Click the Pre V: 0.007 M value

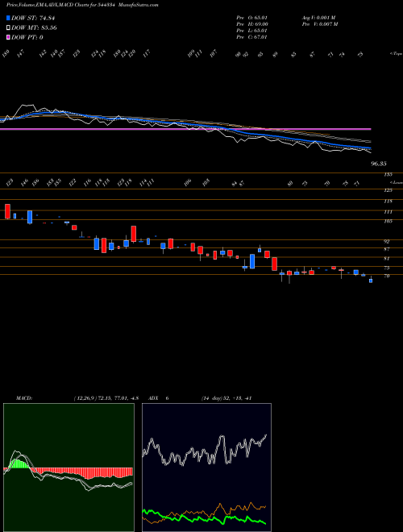point(319,24)
